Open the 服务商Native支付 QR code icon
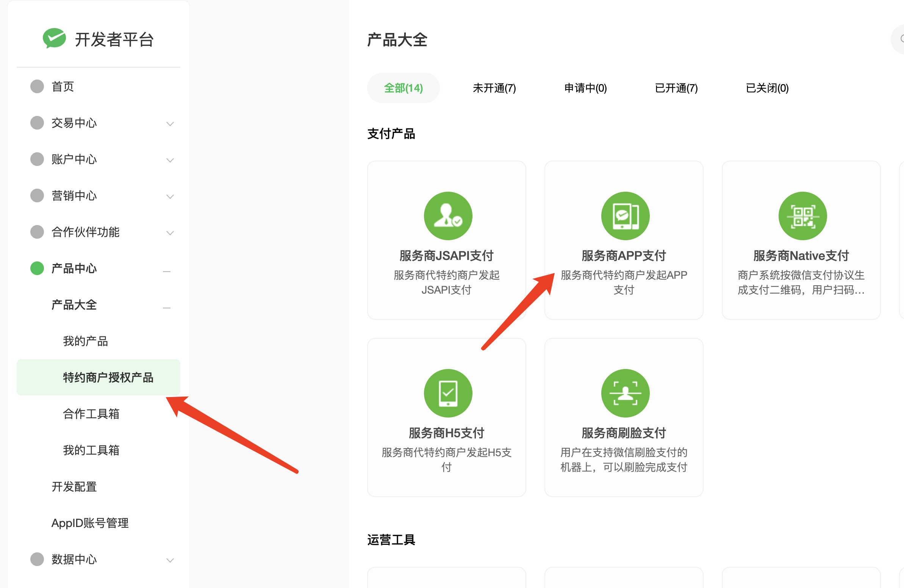904x588 pixels. click(x=802, y=216)
